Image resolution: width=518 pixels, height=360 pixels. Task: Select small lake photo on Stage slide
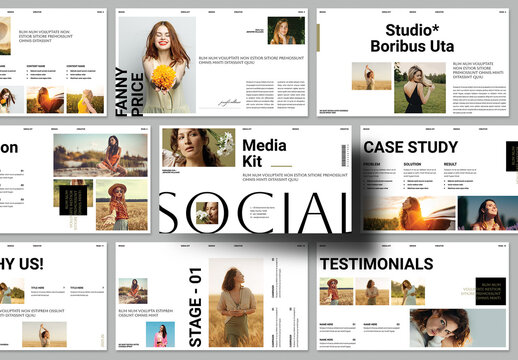click(x=133, y=291)
